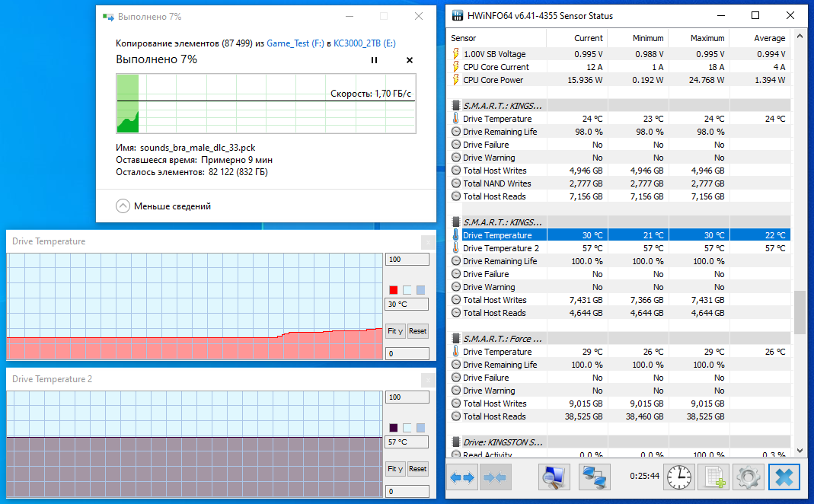814x504 pixels.
Task: Click the thermometer icon beside Drive Temperature 2
Action: 456,248
